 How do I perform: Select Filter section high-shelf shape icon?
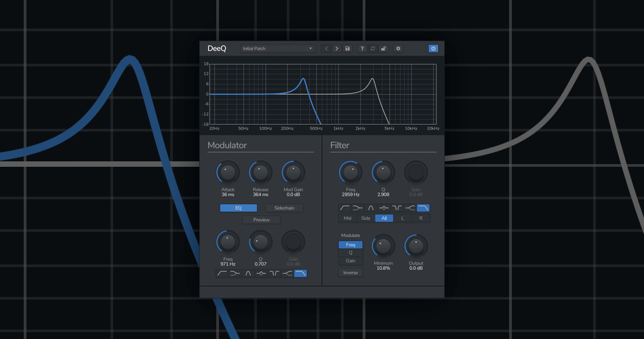[x=410, y=208]
